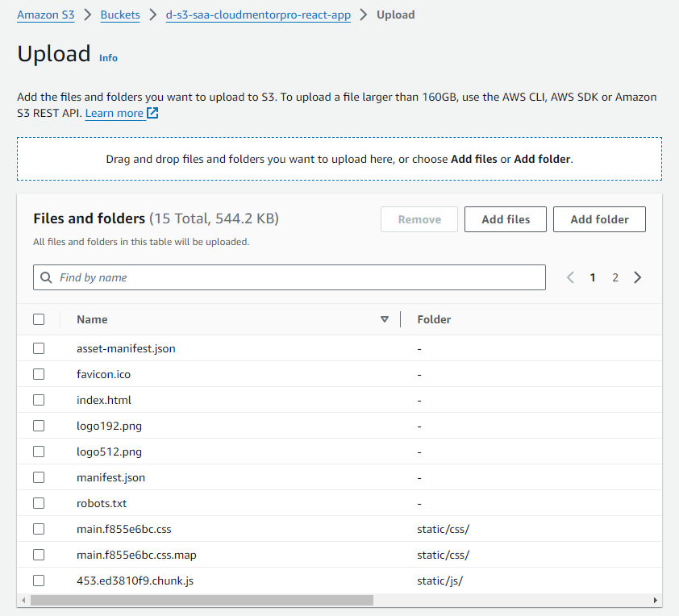Screen dimensions: 679x616
Task: Click the external link icon beside Learn more
Action: pos(152,114)
